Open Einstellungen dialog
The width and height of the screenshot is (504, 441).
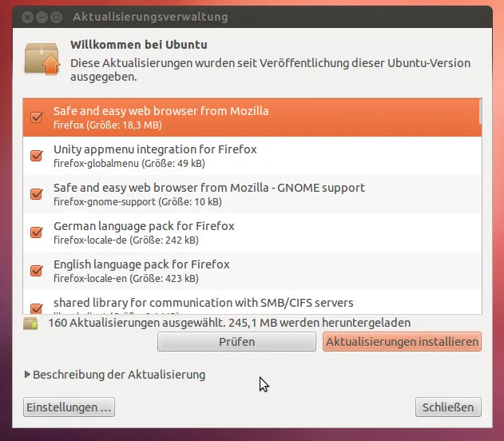point(69,407)
